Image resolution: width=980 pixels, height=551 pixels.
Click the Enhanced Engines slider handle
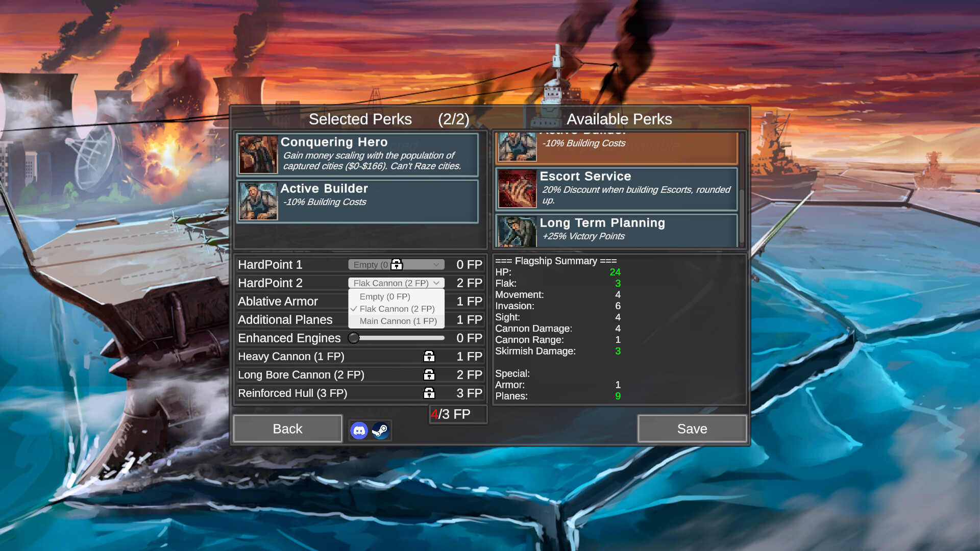pos(354,338)
